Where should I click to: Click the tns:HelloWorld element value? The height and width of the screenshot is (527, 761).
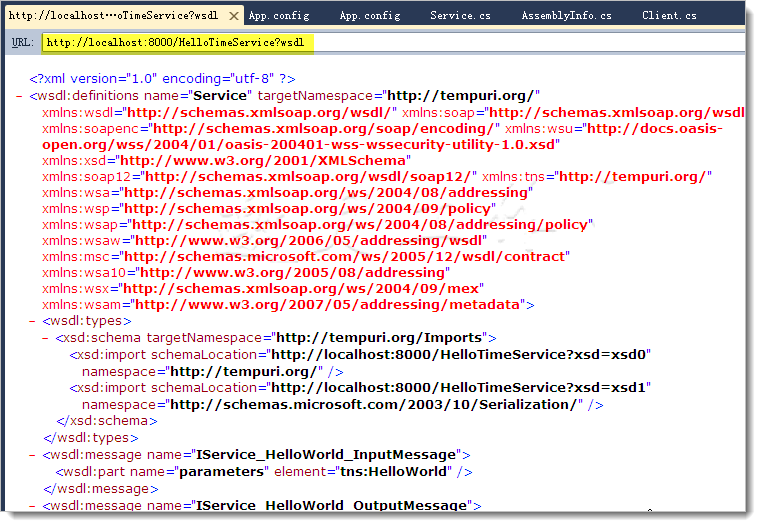[393, 472]
